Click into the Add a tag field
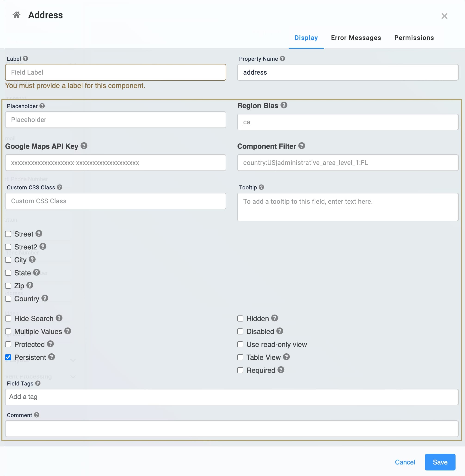 point(232,397)
